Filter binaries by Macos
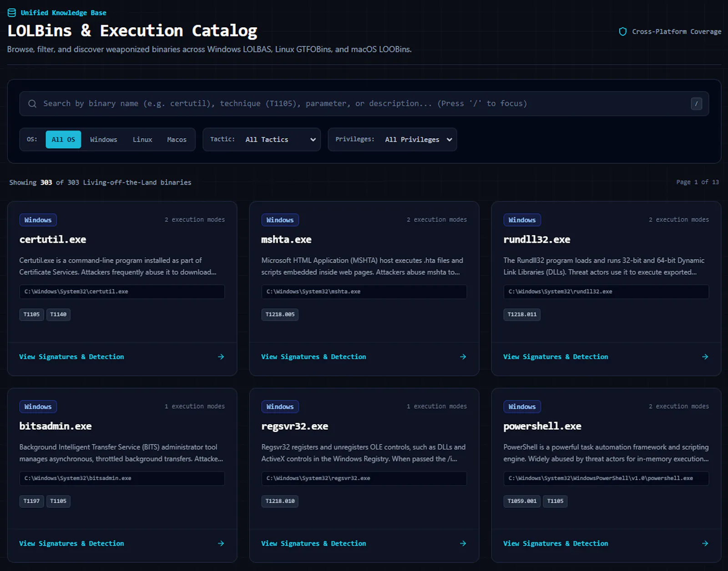Viewport: 728px width, 571px height. tap(177, 140)
